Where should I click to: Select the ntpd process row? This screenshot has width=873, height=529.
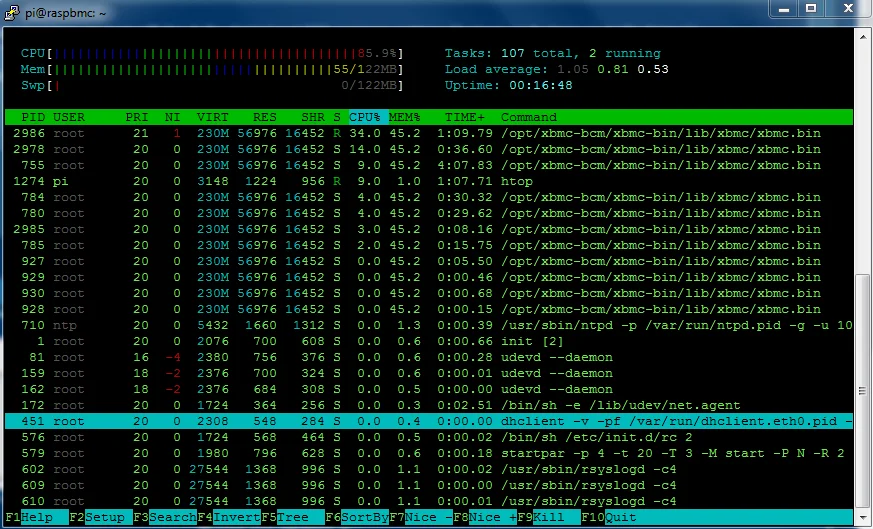point(429,325)
